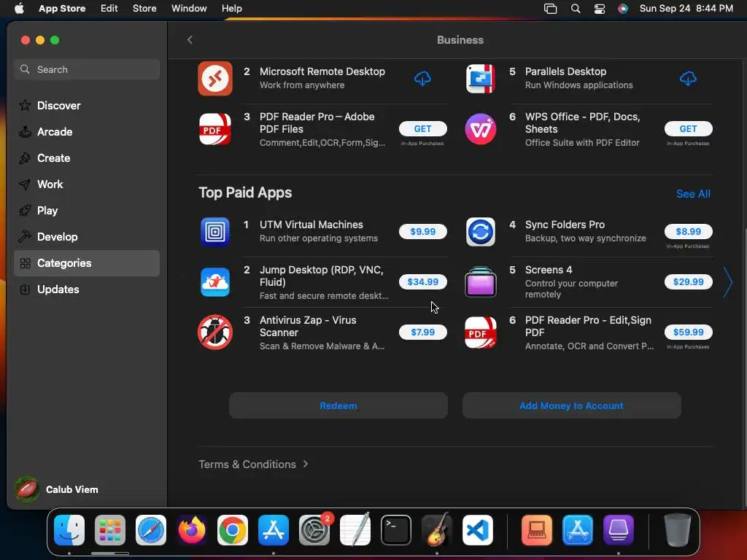Buy PDF Reader Pro for $59.99
This screenshot has width=747, height=560.
click(689, 332)
